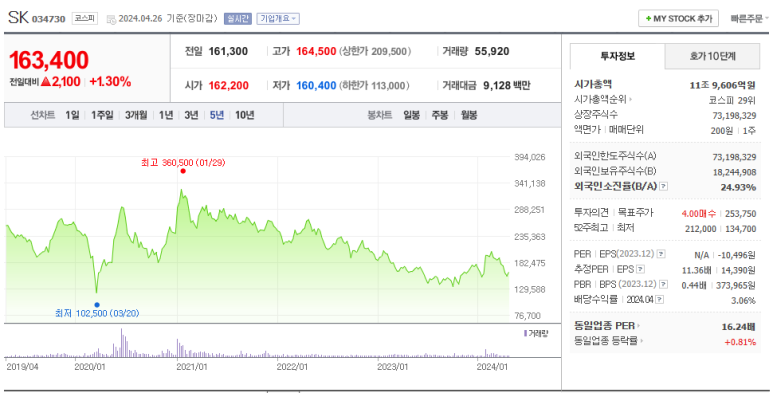Click 동일업종 등락률 value +0.81%
The height and width of the screenshot is (393, 773).
[740, 342]
